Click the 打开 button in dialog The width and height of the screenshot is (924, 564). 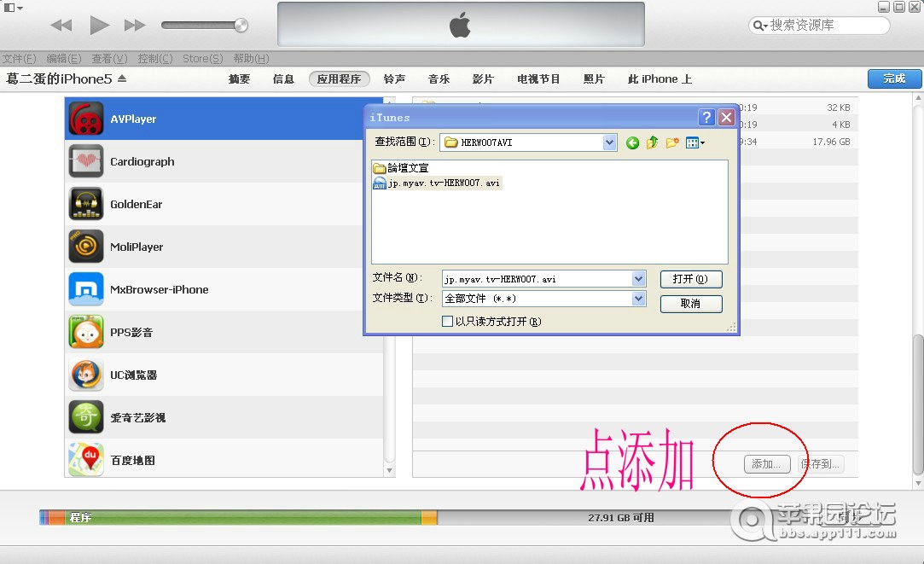pos(690,279)
